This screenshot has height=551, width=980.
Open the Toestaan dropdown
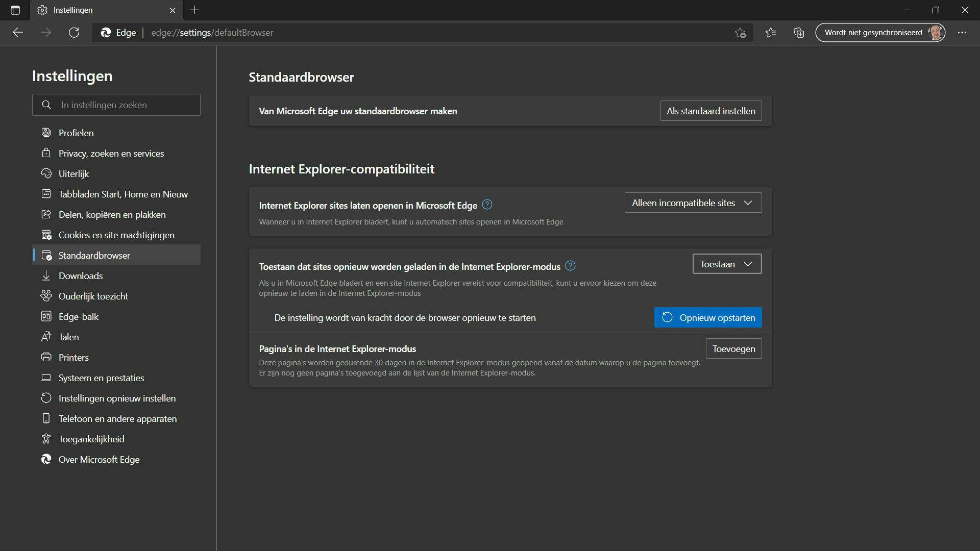click(726, 264)
